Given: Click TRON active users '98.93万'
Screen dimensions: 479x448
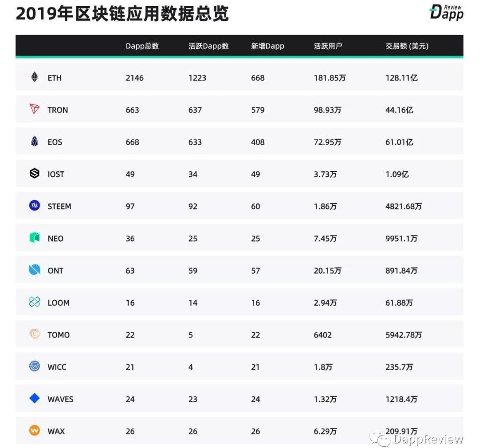Looking at the screenshot, I should (327, 110).
